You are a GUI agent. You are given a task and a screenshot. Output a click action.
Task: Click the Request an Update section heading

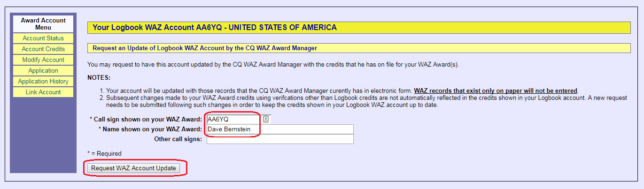point(205,48)
